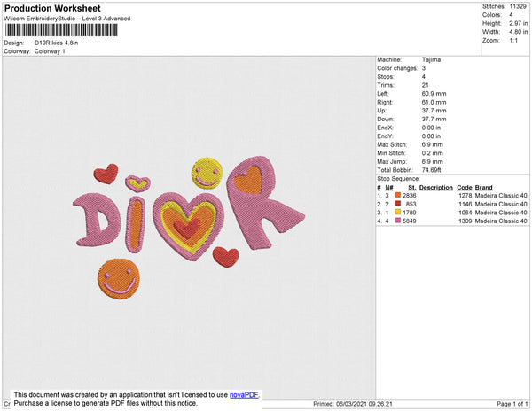Click the novaPDF link in the notice
Viewport: 532px width, 411px height.
[245, 395]
